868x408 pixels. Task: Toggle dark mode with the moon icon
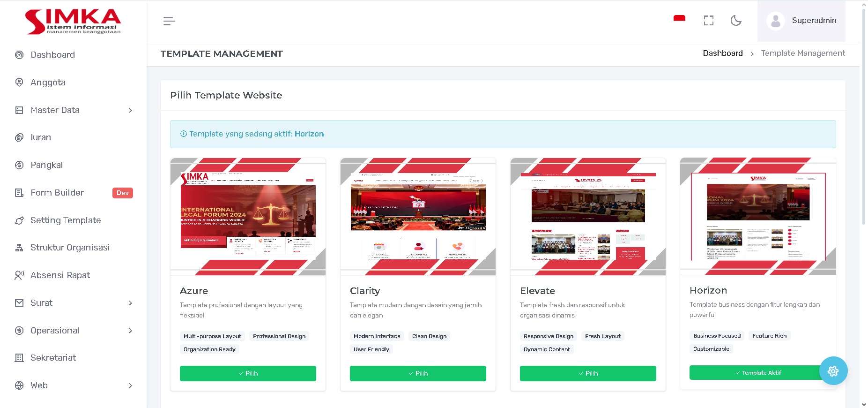pyautogui.click(x=736, y=21)
